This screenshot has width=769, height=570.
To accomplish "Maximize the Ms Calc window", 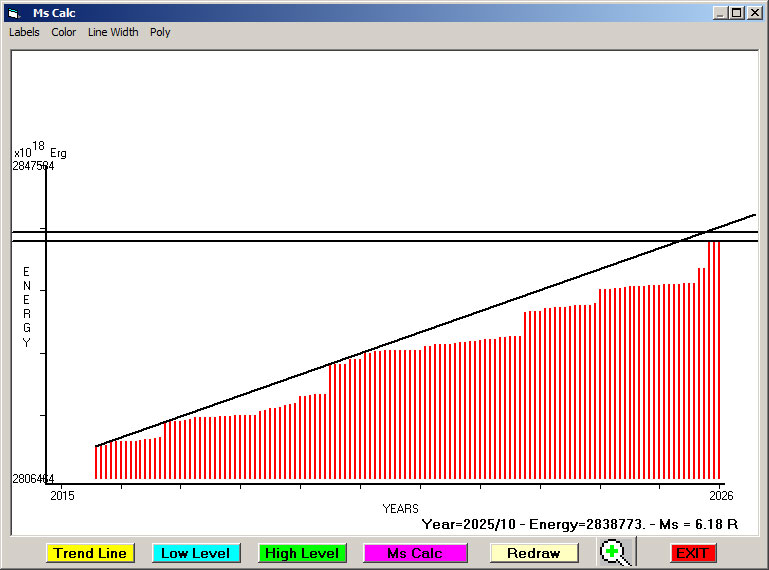I will (737, 13).
